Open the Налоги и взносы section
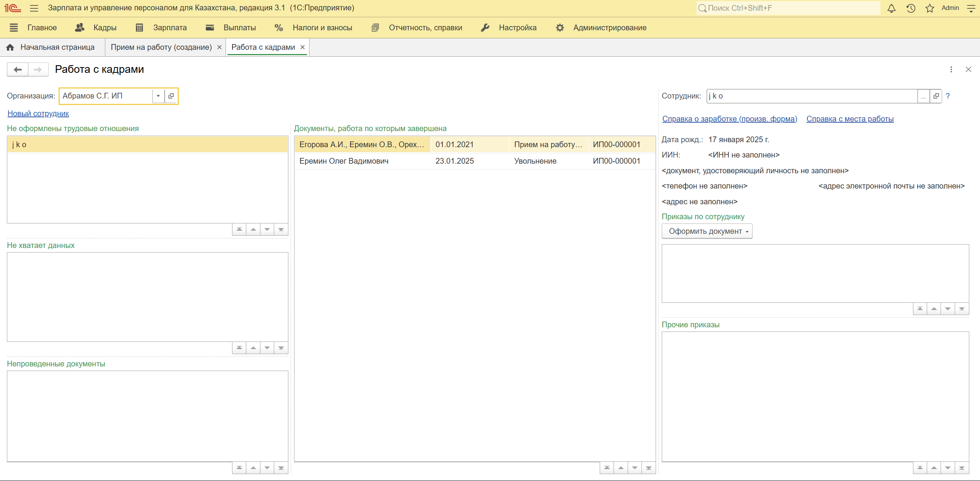Screen dimensions: 980x481 point(322,28)
